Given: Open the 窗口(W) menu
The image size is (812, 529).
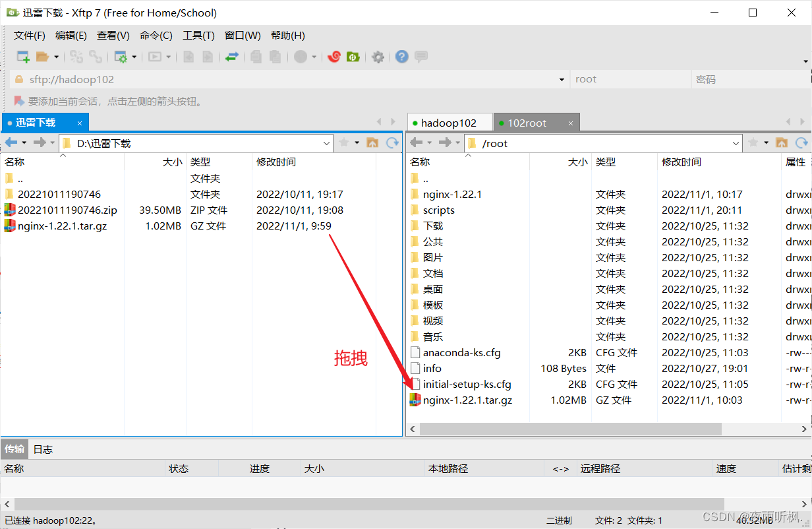Looking at the screenshot, I should [x=243, y=36].
